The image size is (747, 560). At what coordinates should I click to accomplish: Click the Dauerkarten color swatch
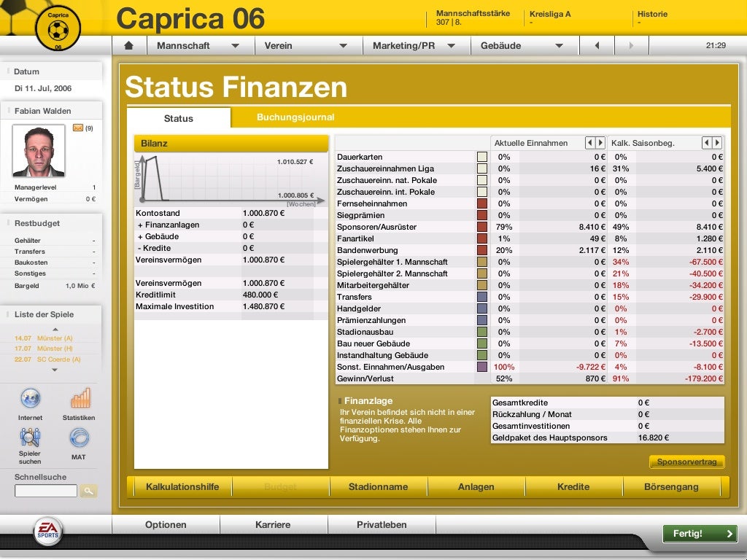coord(482,157)
